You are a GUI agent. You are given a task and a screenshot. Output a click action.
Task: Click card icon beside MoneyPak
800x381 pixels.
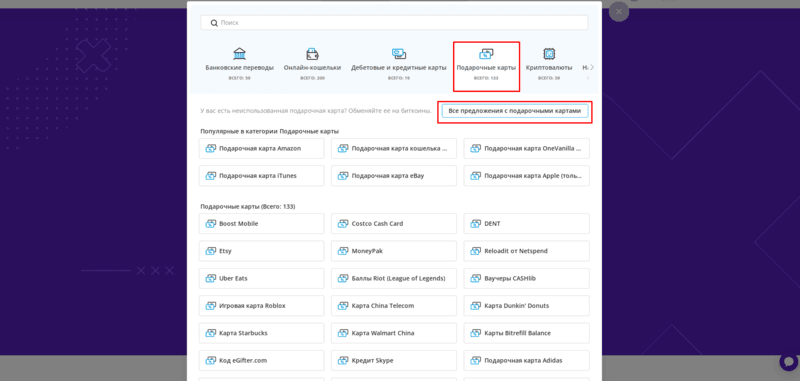point(343,251)
